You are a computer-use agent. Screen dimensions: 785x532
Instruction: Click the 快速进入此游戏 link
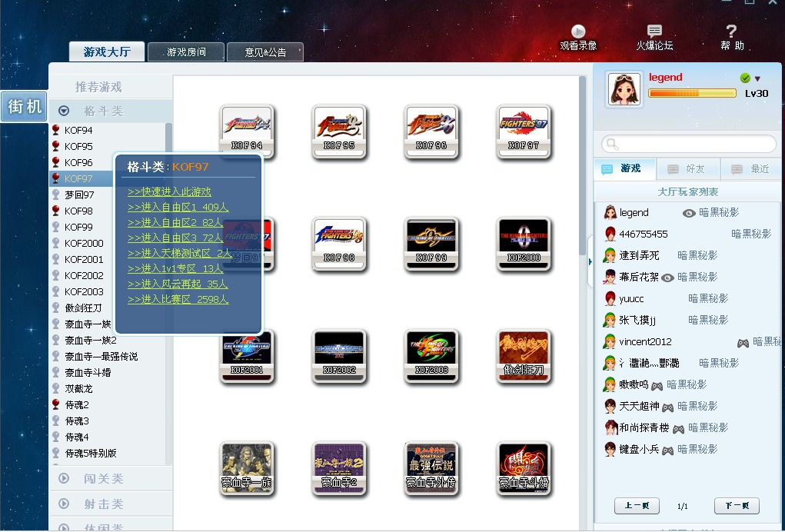[169, 191]
